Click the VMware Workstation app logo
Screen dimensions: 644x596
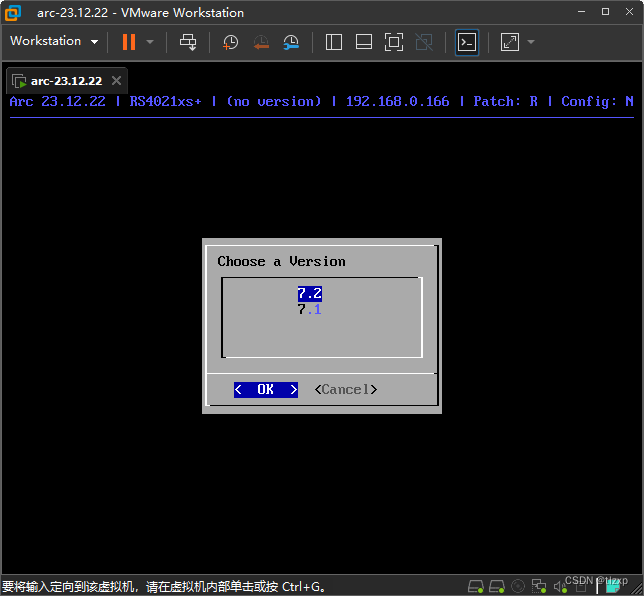(13, 13)
